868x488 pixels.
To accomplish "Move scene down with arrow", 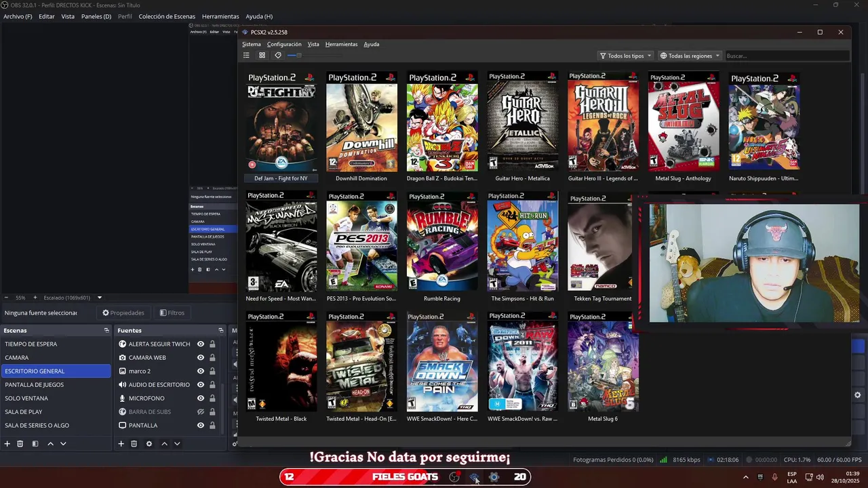I will point(63,444).
